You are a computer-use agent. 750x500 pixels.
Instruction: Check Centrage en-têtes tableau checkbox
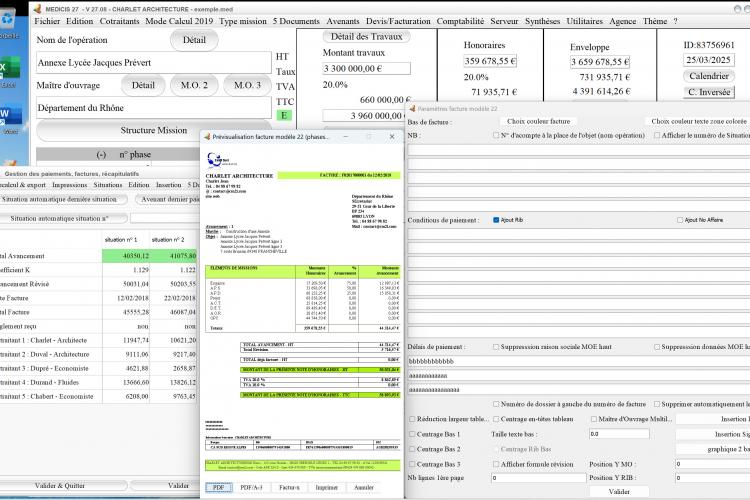(x=496, y=419)
